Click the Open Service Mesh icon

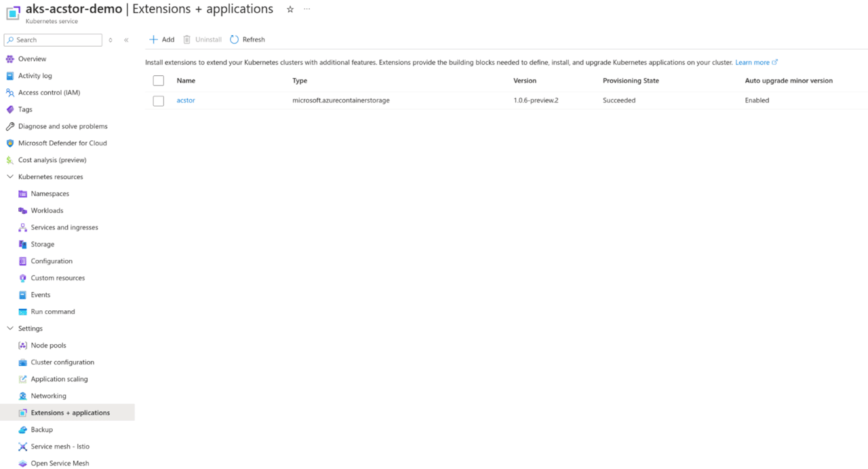(22, 464)
